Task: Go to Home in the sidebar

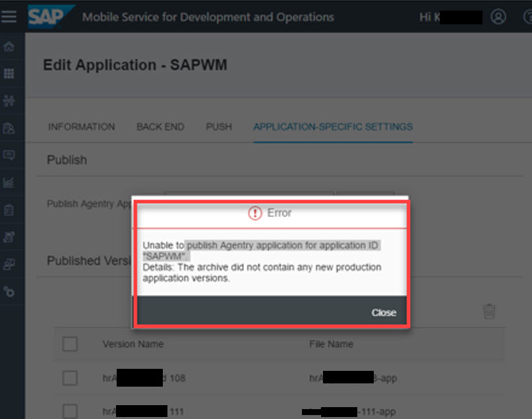Action: pyautogui.click(x=9, y=46)
